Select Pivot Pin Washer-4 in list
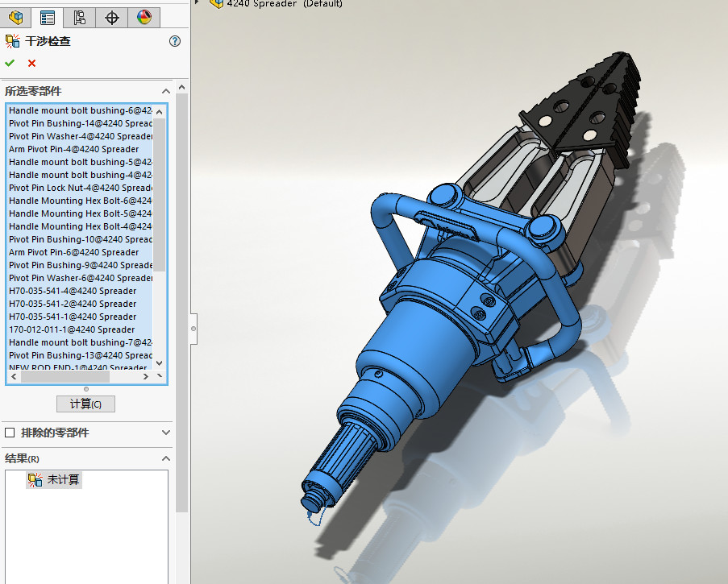Screen dimensions: 728x584 coord(81,136)
